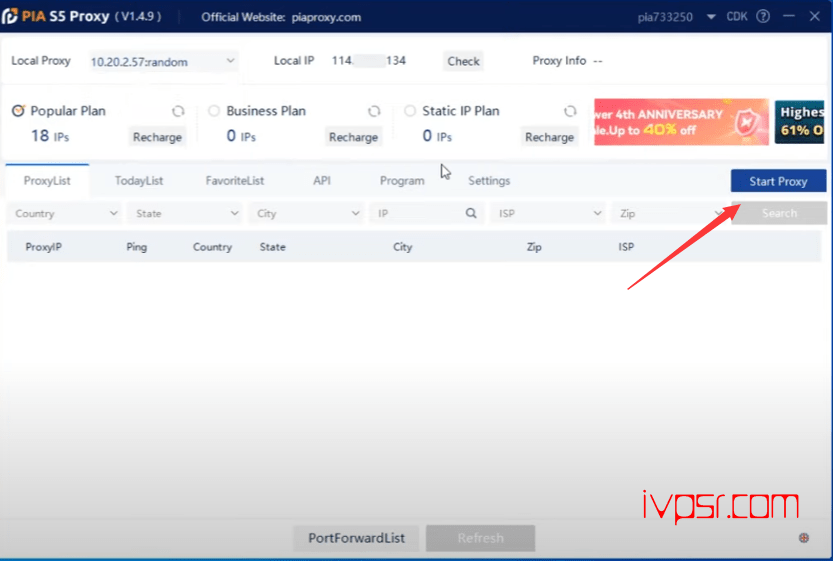Click the magnifier icon in IP field
The image size is (833, 561).
[x=471, y=213]
